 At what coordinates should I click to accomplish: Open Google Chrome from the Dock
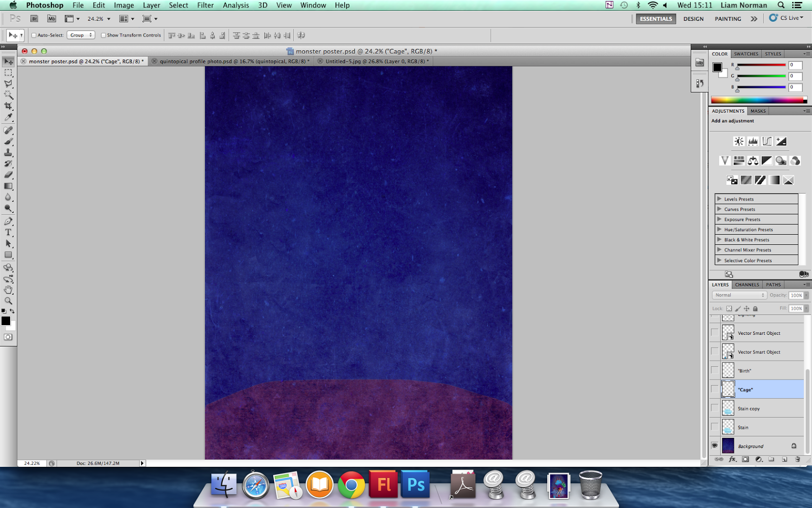pos(351,485)
